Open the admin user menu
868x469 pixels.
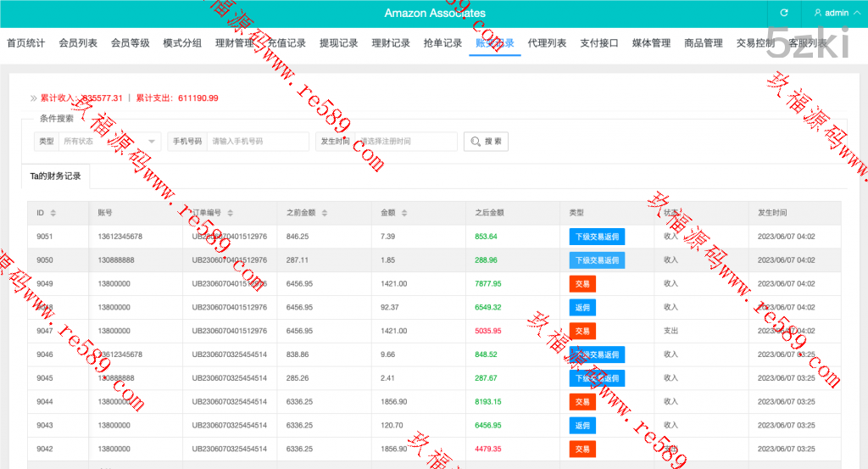[x=832, y=13]
